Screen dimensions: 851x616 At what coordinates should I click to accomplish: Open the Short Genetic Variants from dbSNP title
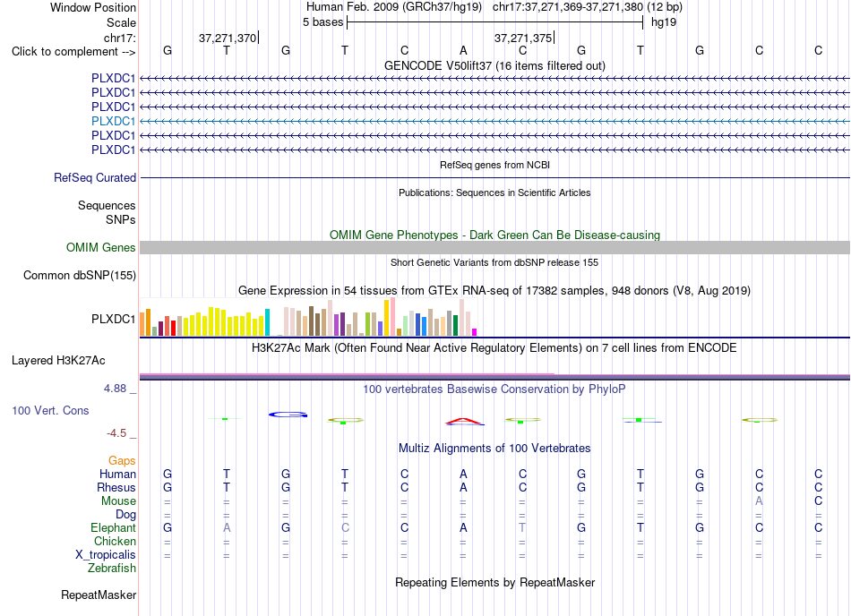[494, 262]
